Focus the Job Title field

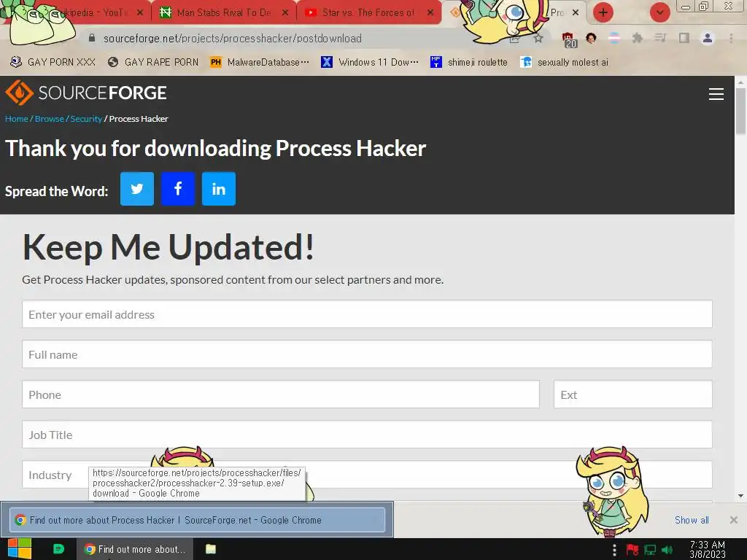[367, 435]
